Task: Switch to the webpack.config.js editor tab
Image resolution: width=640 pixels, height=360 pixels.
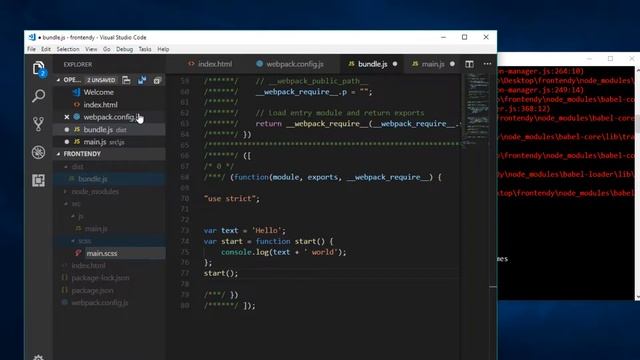Action: (x=291, y=64)
